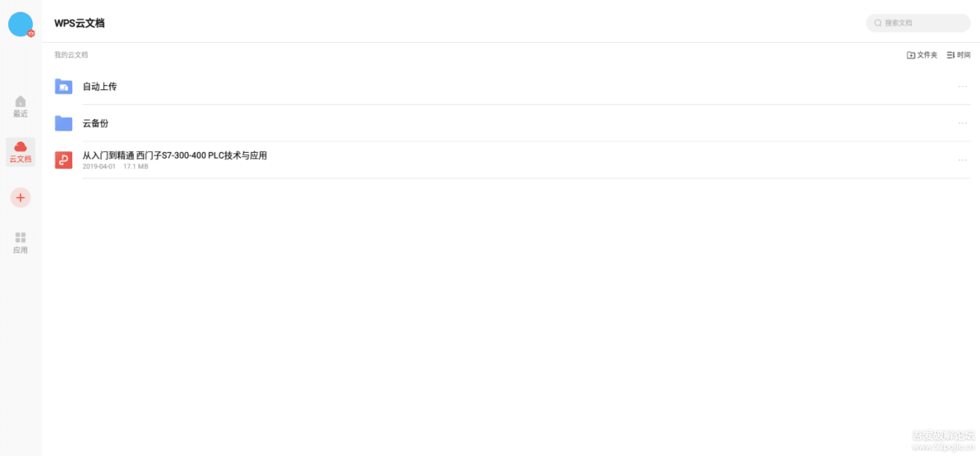This screenshot has width=980, height=456.
Task: Open more options for 云备份 folder
Action: 962,123
